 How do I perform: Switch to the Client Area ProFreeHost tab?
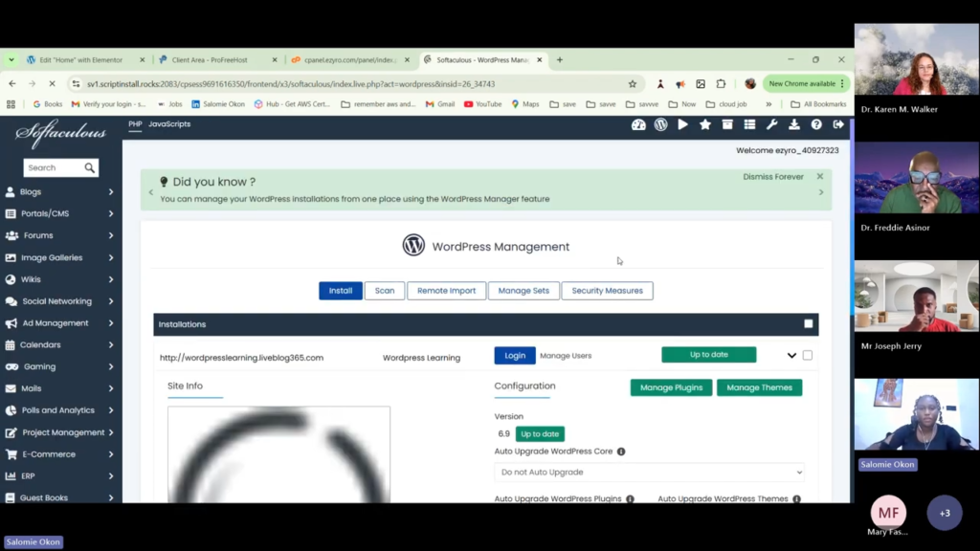216,59
